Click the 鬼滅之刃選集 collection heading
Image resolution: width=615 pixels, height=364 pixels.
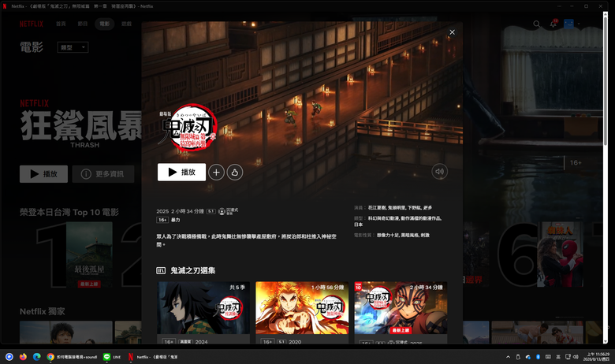192,270
